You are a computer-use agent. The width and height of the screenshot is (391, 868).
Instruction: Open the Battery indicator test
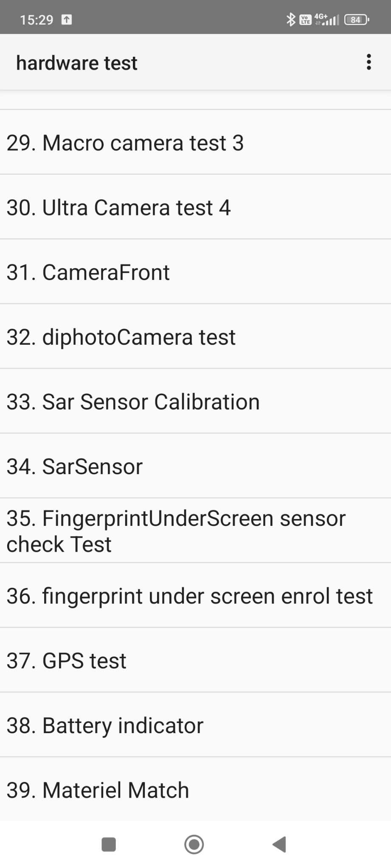(195, 726)
